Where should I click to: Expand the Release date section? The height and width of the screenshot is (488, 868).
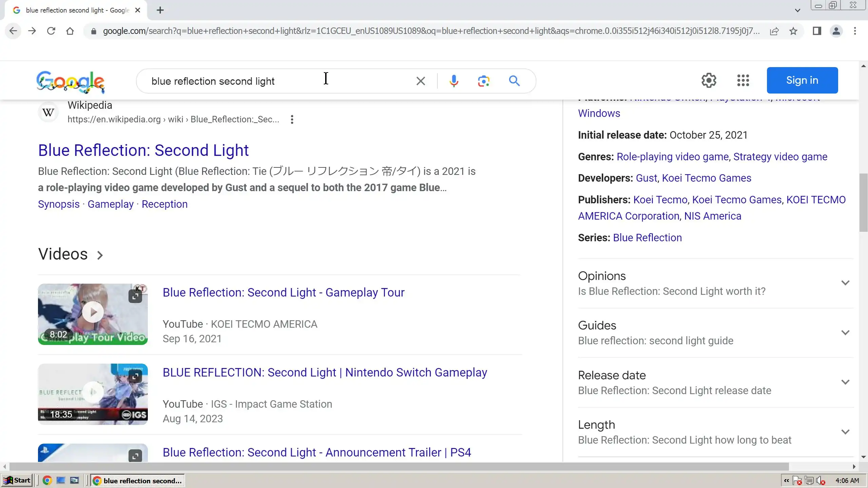(x=845, y=382)
